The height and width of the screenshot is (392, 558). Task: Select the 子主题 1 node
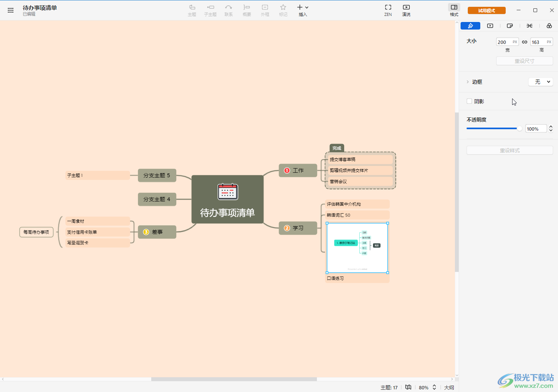(x=97, y=175)
